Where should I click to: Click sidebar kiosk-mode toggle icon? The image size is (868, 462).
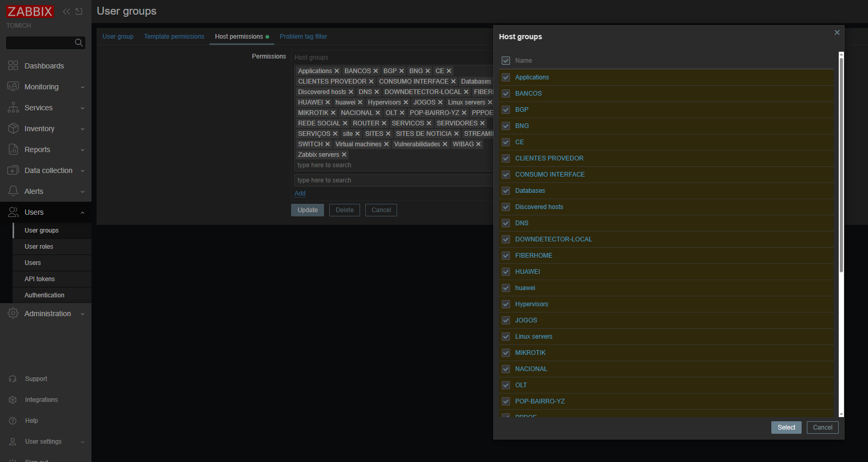pyautogui.click(x=79, y=11)
